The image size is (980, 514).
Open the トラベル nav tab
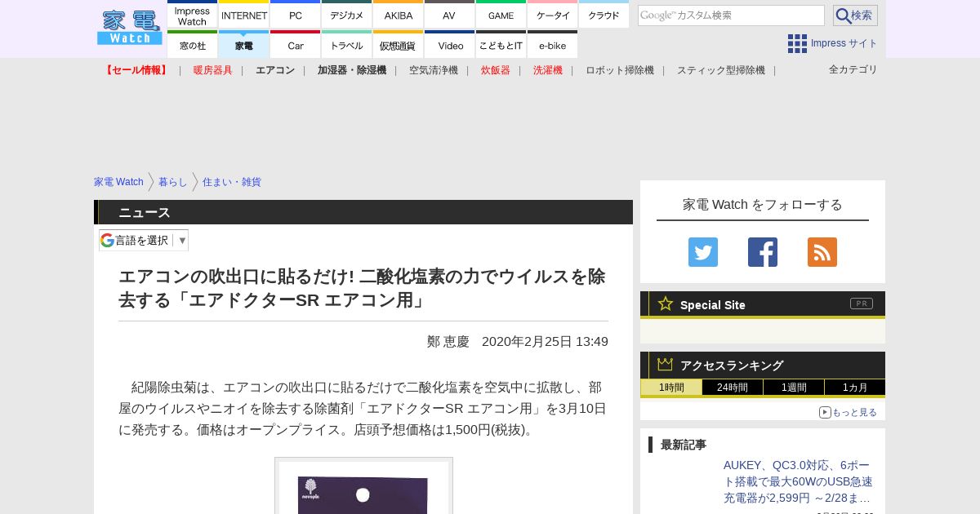coord(347,44)
